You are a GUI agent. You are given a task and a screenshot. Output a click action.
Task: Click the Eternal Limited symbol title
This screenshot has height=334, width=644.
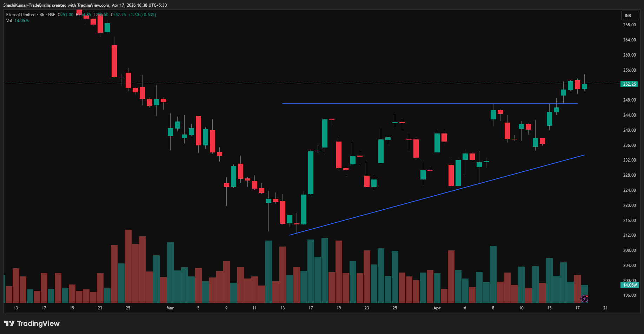pyautogui.click(x=21, y=15)
